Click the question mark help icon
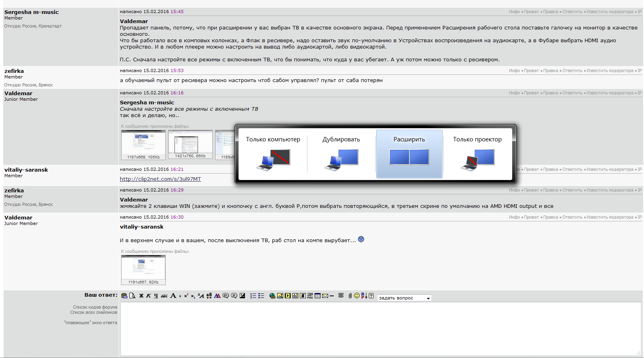Screen dimensions: 644x358 pos(371,295)
